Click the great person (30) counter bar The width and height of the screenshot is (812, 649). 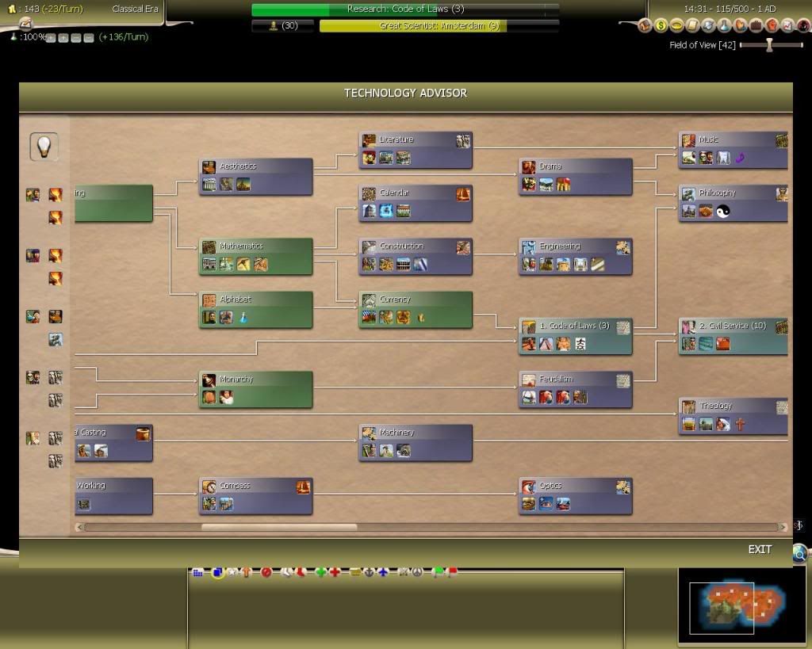(x=283, y=26)
